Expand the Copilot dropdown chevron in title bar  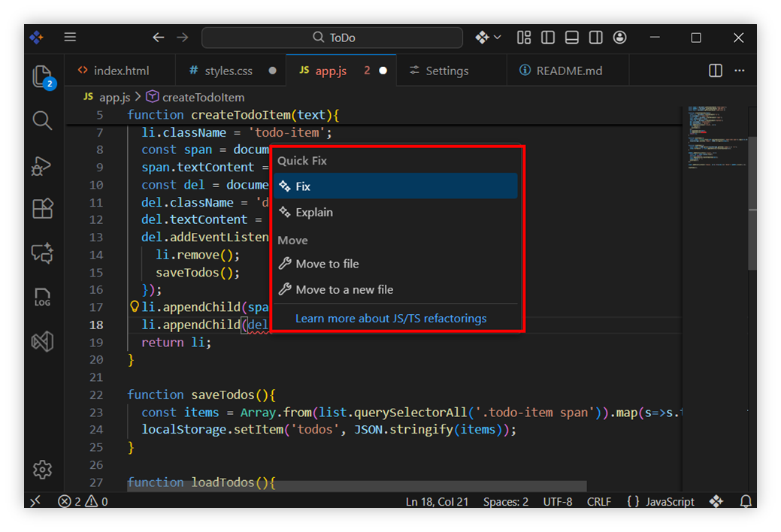498,38
